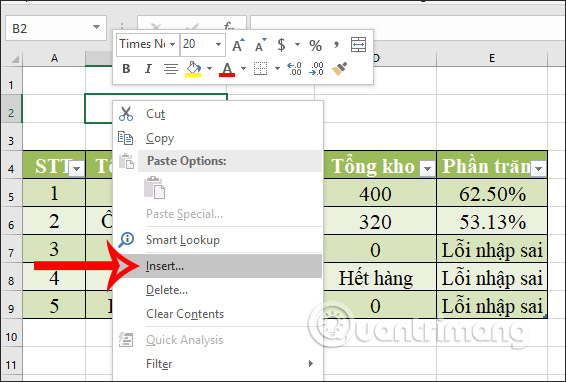Click cell containing 53.13%
The width and height of the screenshot is (566, 382).
tap(492, 221)
